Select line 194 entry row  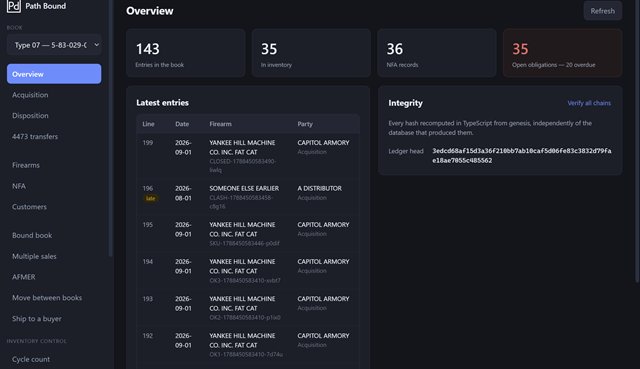click(248, 271)
